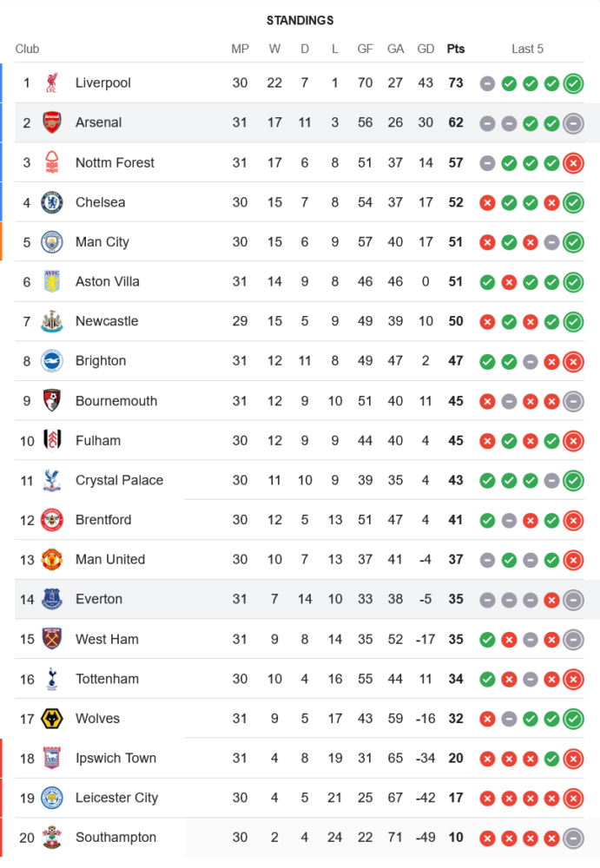600x868 pixels.
Task: Click the Newcastle club crest icon
Action: [x=52, y=321]
